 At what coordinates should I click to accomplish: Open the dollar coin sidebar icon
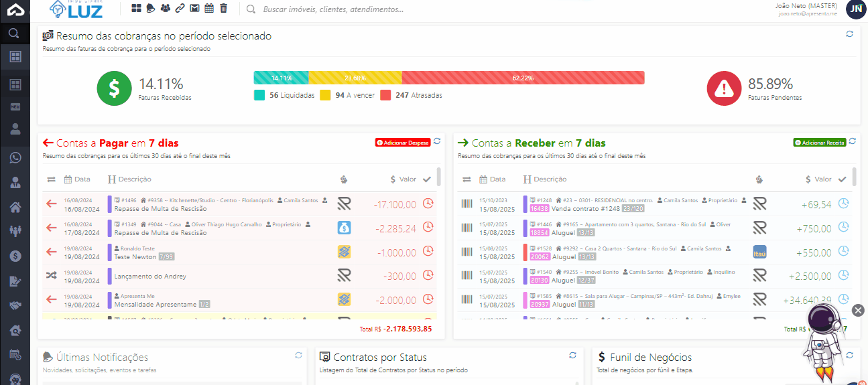click(15, 256)
